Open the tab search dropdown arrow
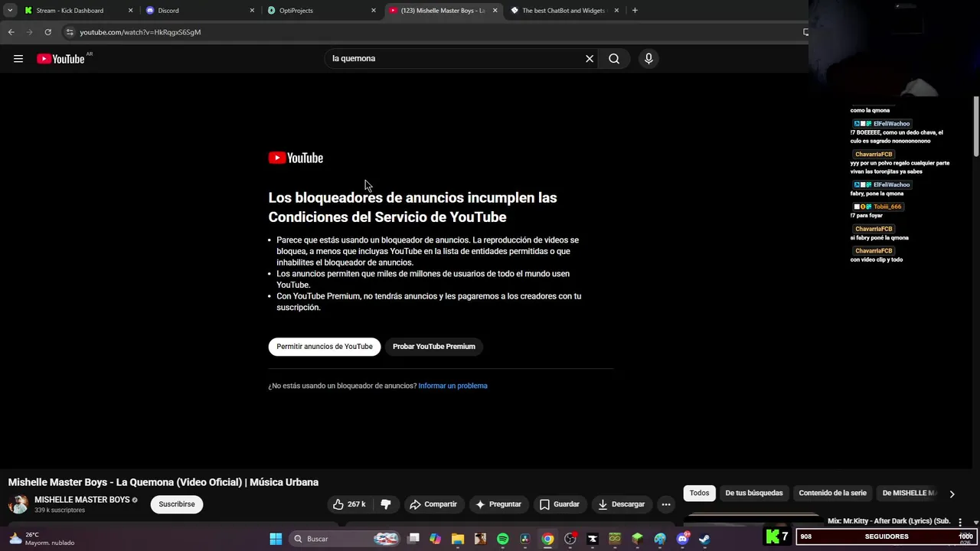This screenshot has width=980, height=551. (10, 11)
